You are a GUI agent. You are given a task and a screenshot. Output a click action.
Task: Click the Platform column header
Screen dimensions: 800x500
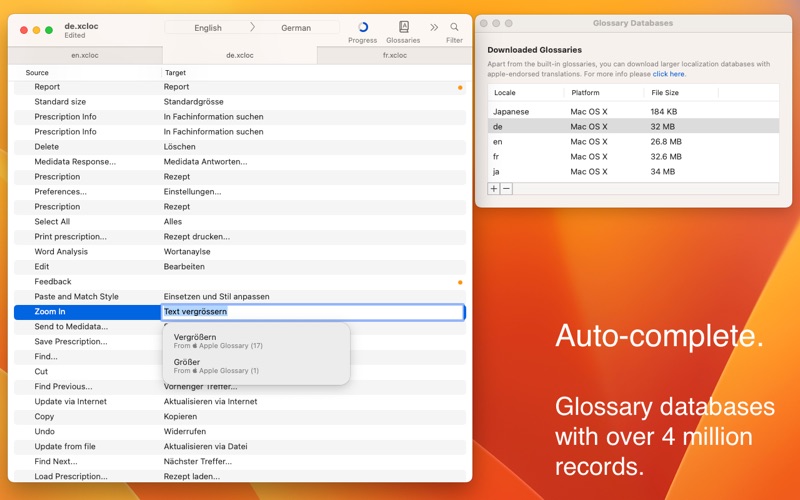[585, 93]
